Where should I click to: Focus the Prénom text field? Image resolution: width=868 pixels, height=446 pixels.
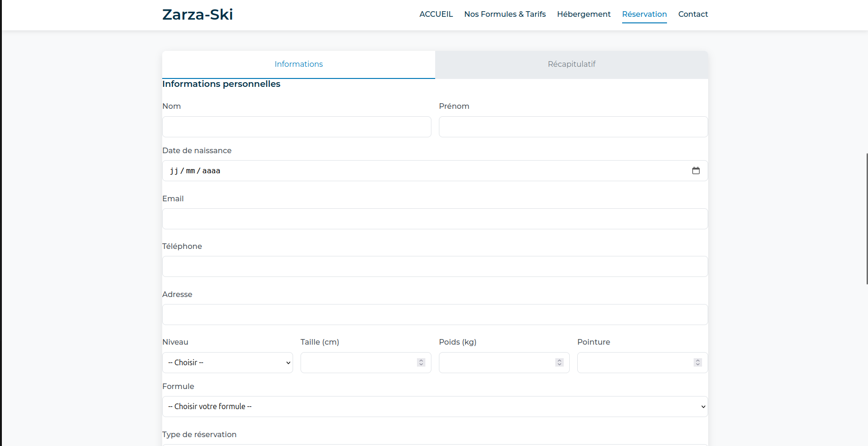573,127
